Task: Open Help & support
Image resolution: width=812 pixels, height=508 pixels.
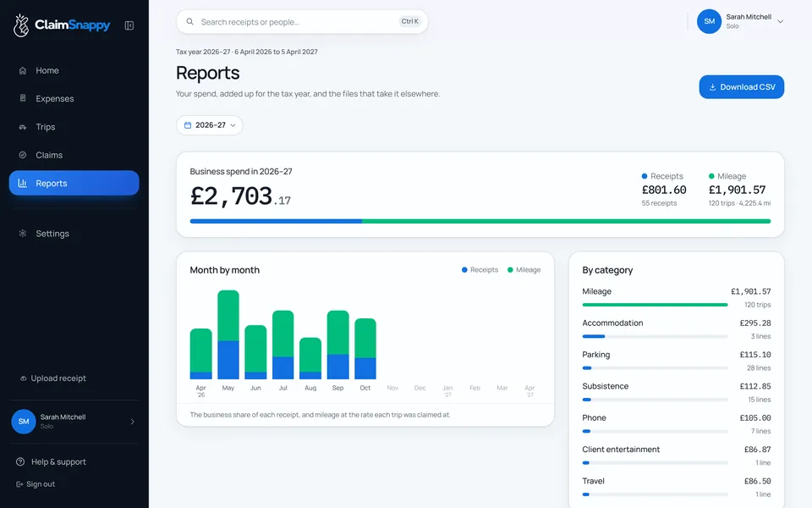Action: point(52,462)
